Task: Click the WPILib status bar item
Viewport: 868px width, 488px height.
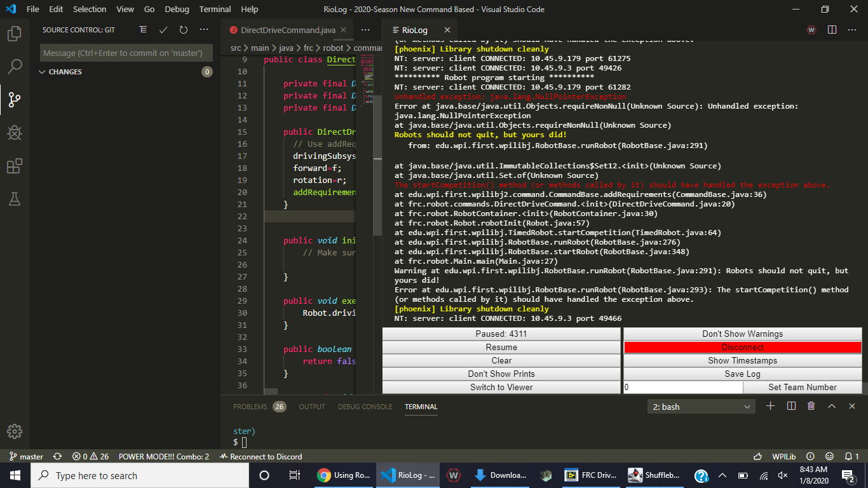Action: (x=784, y=456)
